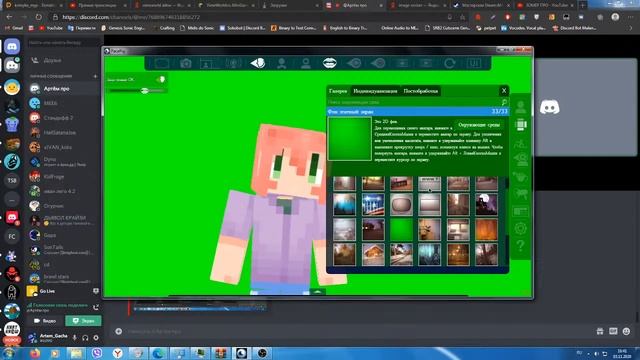The image size is (640, 360).
Task: Take a snapshot with FaceRig camera icon
Action: tap(186, 63)
